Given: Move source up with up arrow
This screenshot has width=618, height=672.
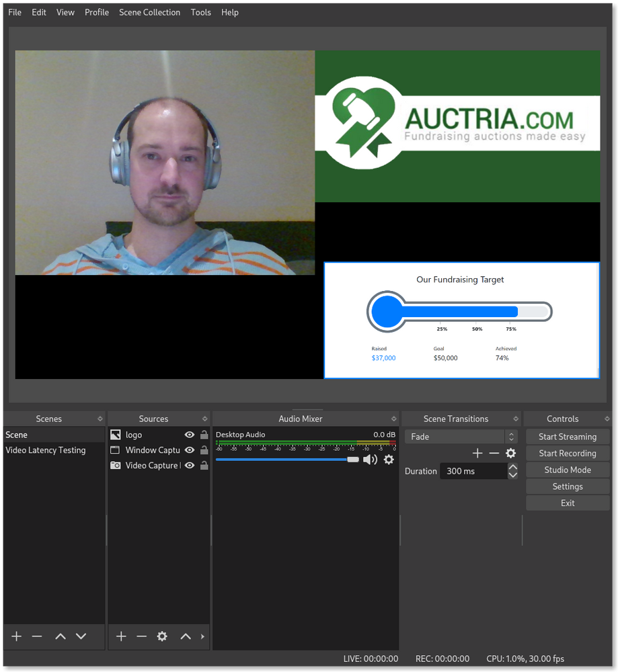Looking at the screenshot, I should (x=186, y=636).
